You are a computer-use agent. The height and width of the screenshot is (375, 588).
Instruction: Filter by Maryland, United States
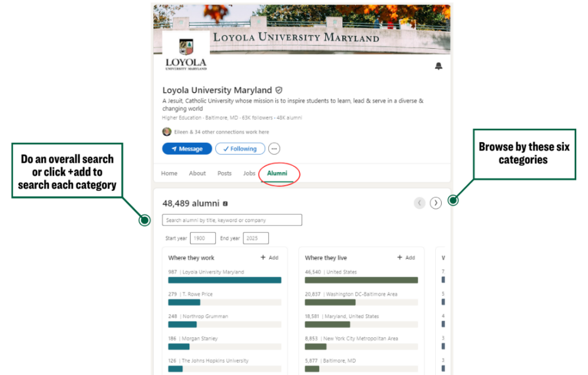tap(361, 320)
